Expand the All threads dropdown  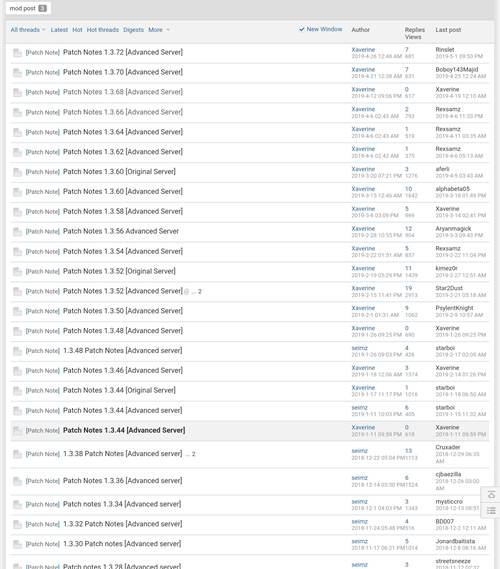point(28,30)
